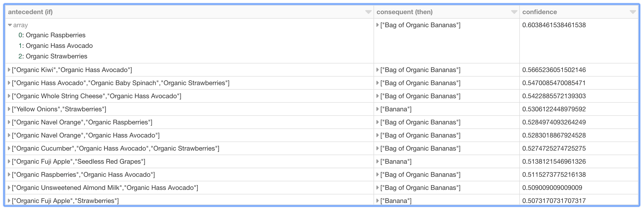644x209 pixels.
Task: Collapse the expanded array in first row
Action: (x=10, y=25)
